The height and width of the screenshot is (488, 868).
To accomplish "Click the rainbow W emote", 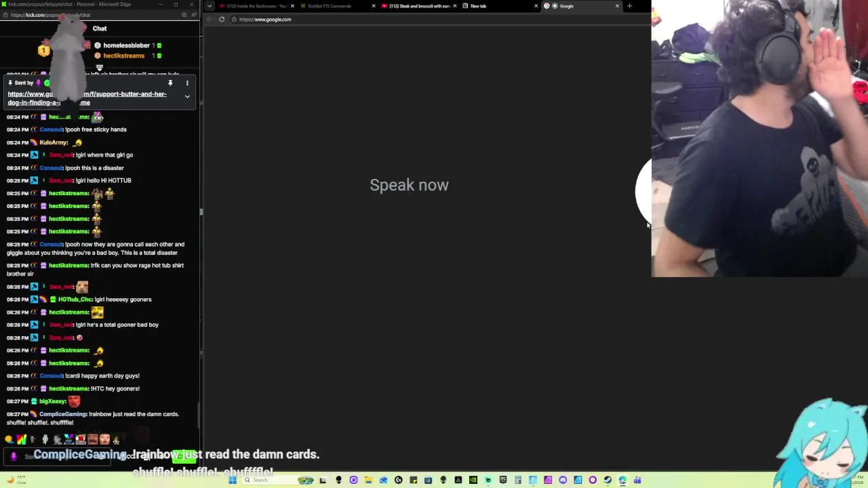I will click(x=22, y=439).
